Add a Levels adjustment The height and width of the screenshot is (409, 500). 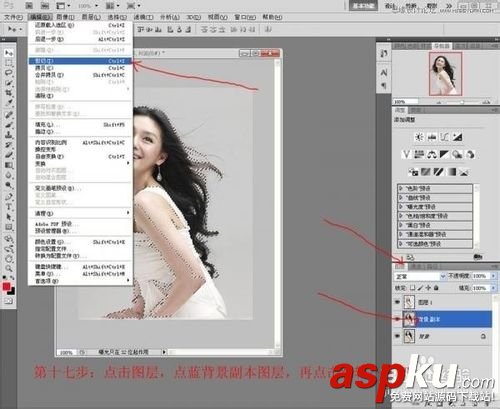[432, 137]
